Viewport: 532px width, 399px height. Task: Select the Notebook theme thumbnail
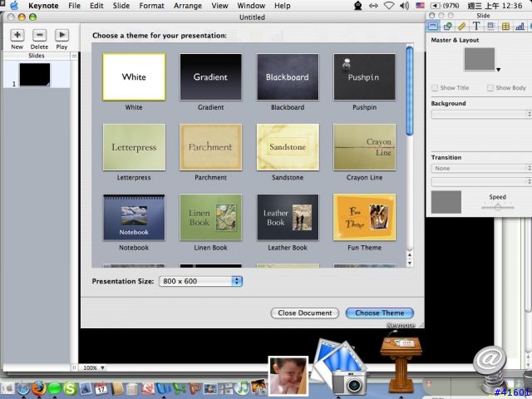pos(134,217)
